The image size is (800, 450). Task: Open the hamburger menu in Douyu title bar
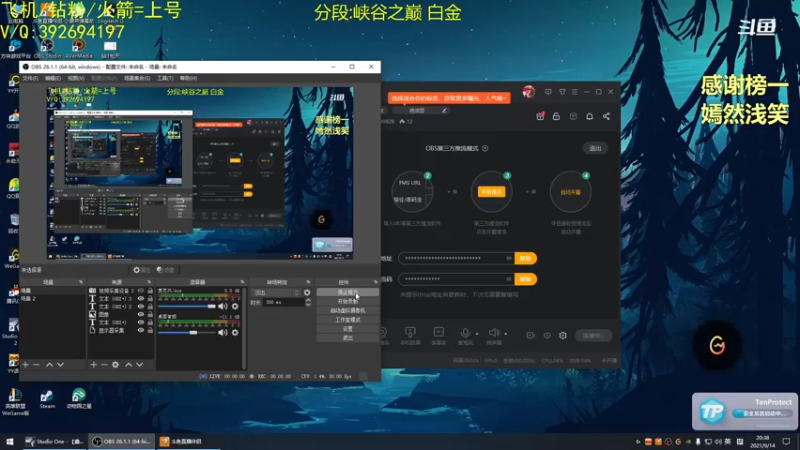click(574, 92)
